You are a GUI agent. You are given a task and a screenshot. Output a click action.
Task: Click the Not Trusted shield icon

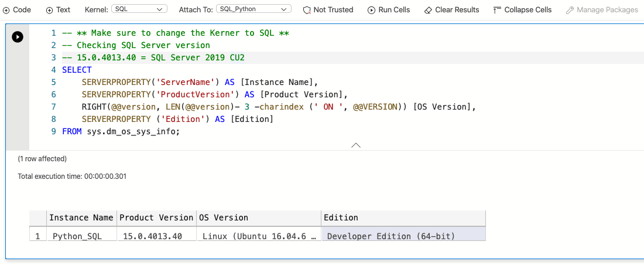(307, 10)
